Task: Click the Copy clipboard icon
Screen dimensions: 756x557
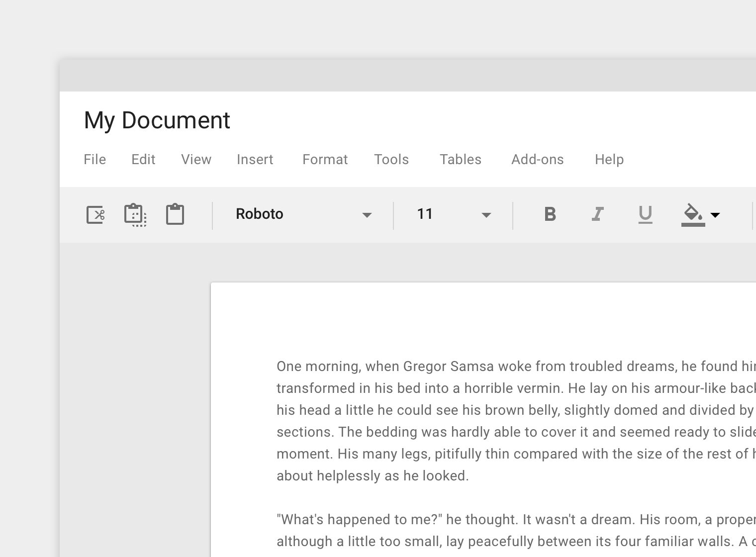Action: pyautogui.click(x=135, y=215)
